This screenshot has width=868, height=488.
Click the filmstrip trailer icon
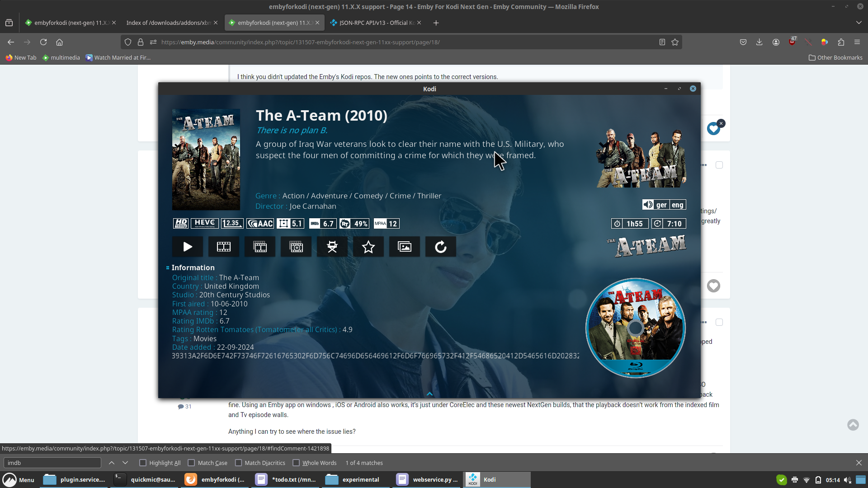(224, 247)
